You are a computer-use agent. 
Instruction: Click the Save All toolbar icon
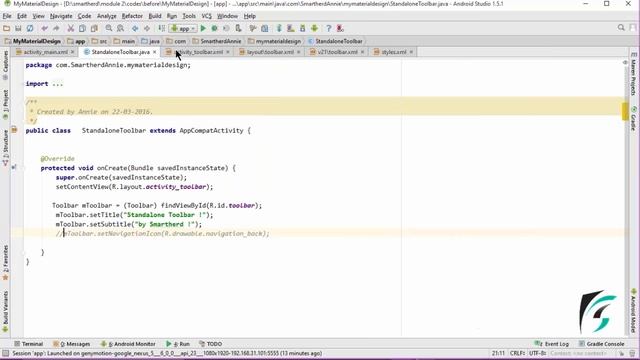click(x=18, y=28)
